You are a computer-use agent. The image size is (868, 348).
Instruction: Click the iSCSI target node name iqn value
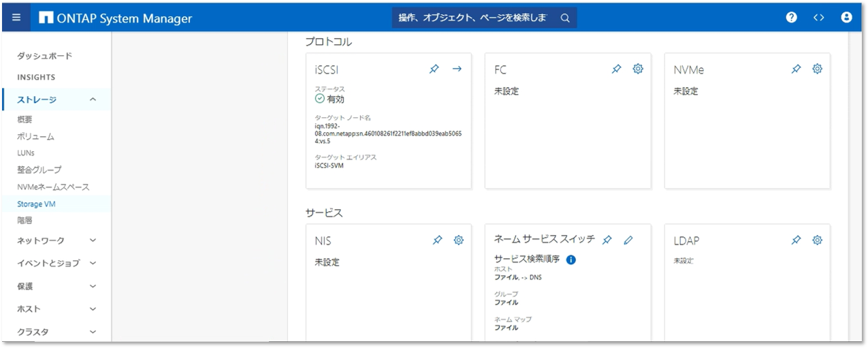[x=388, y=133]
